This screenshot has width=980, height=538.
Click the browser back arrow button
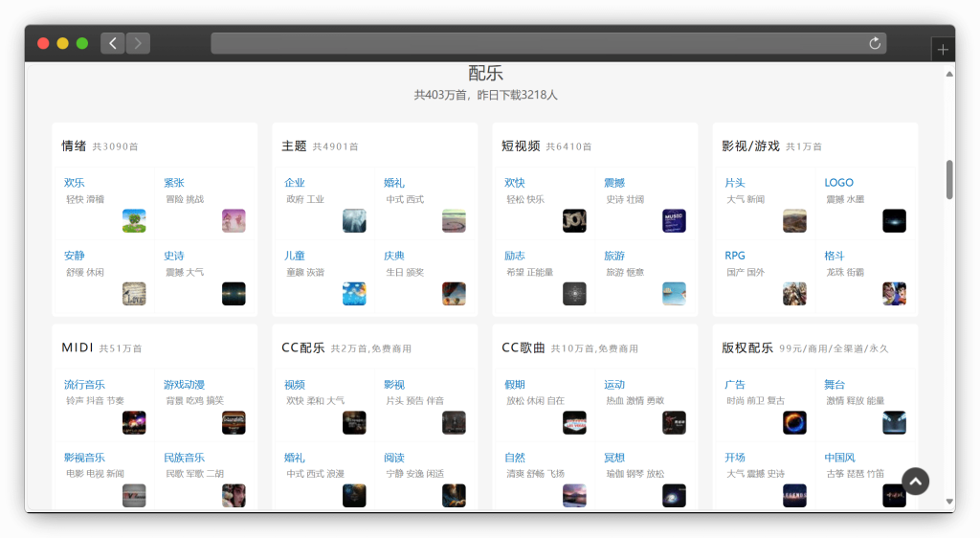tap(113, 43)
